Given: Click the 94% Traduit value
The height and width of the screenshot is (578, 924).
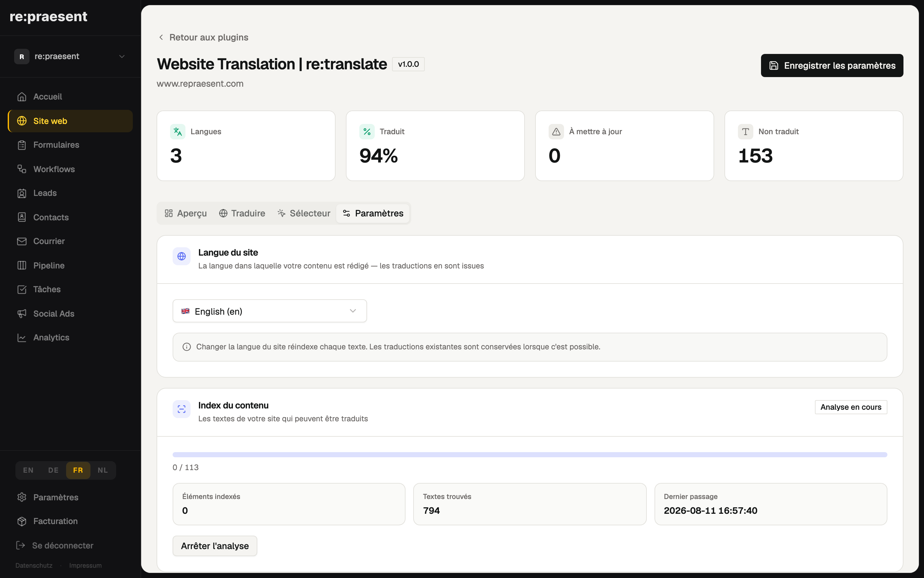Looking at the screenshot, I should [379, 156].
